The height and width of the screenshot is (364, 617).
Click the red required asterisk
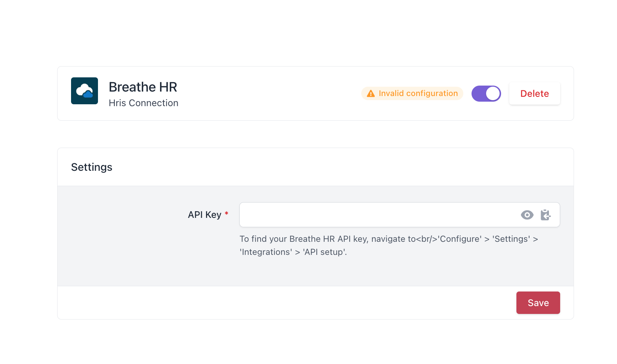(226, 213)
